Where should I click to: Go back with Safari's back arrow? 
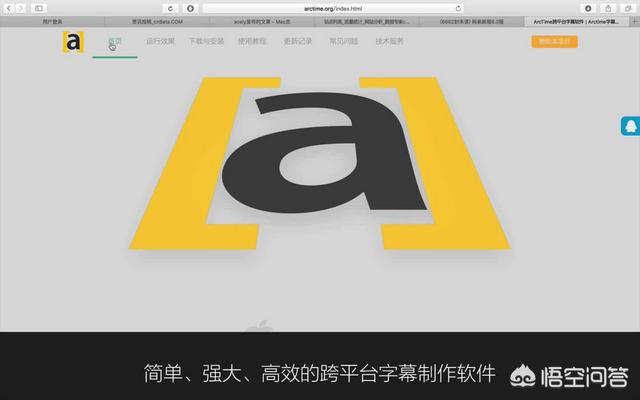point(9,8)
